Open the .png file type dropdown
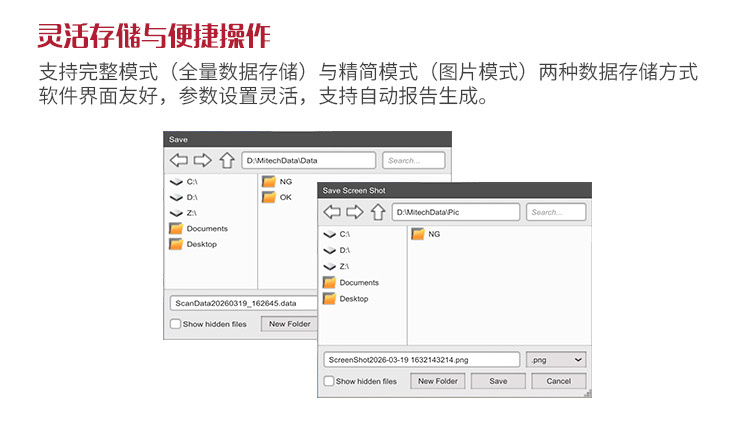The image size is (750, 426). pos(556,359)
